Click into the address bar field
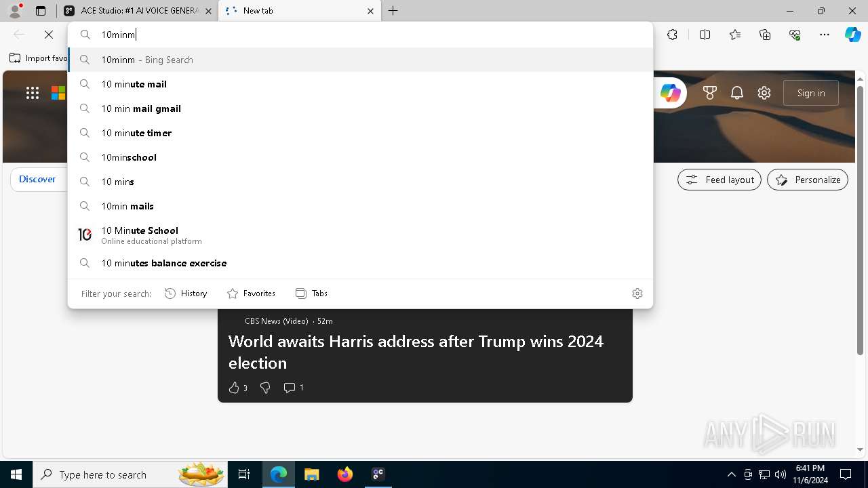Image resolution: width=868 pixels, height=488 pixels. [x=361, y=35]
